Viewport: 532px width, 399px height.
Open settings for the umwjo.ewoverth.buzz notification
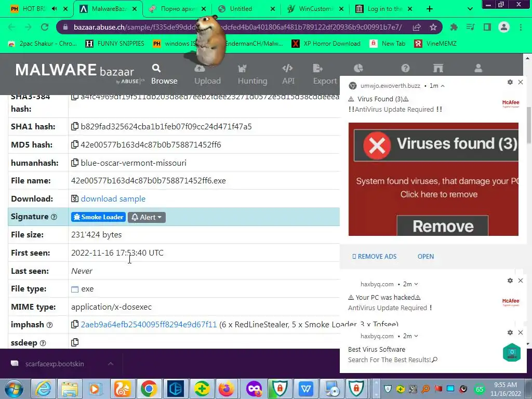tap(510, 82)
